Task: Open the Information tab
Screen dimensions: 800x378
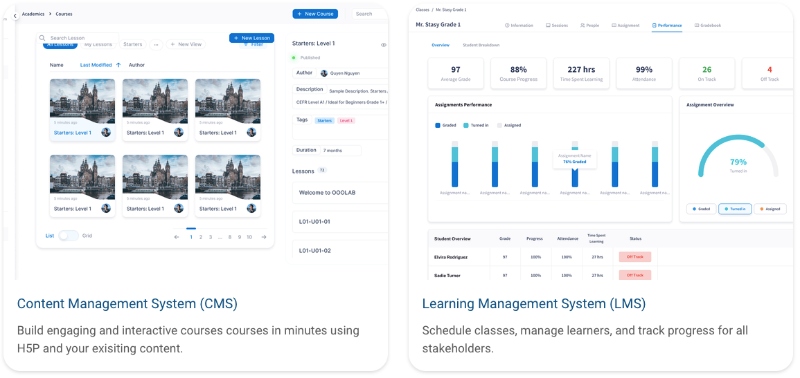Action: coord(519,25)
